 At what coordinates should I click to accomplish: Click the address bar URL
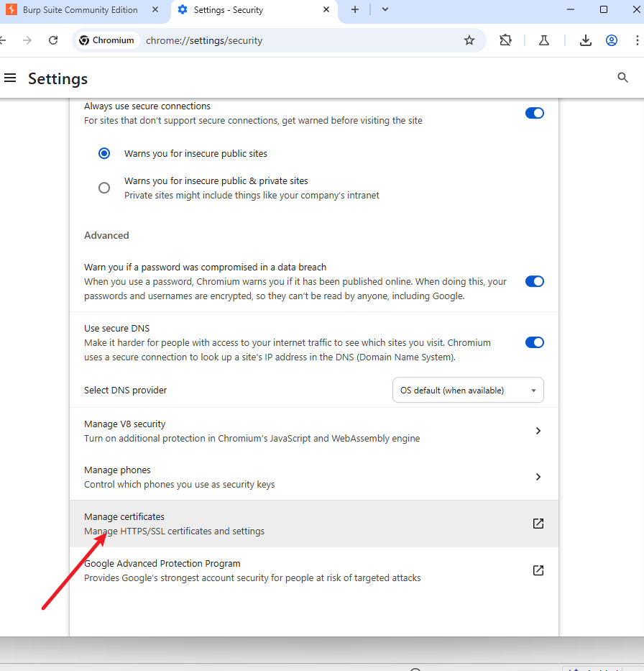(204, 41)
